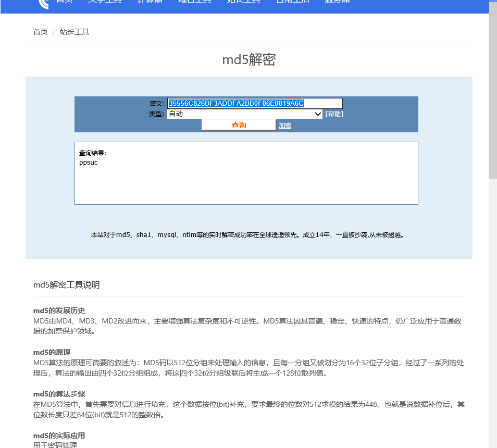The image size is (497, 448).
Task: Click the 本站对于md5、sha1 notice sentence
Action: click(x=247, y=235)
